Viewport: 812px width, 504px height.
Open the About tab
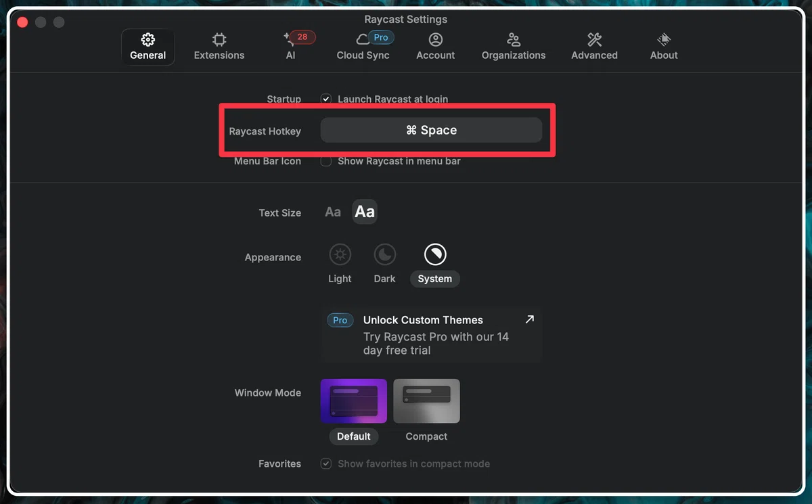664,47
